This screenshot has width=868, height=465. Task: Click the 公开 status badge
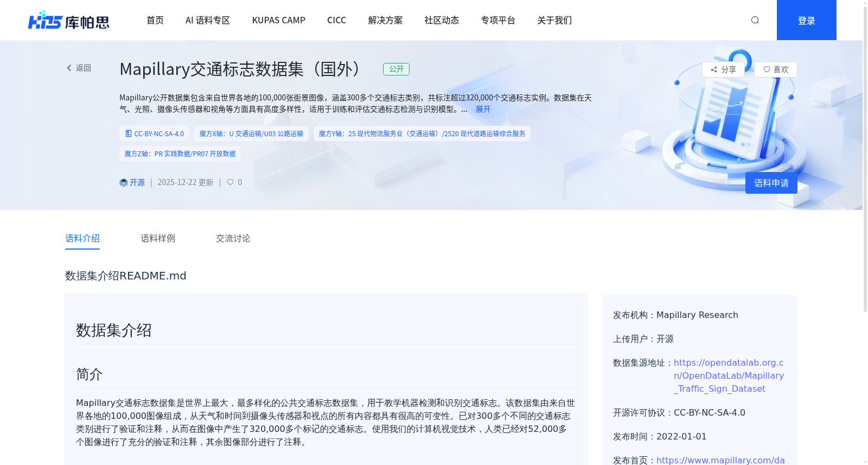click(397, 69)
